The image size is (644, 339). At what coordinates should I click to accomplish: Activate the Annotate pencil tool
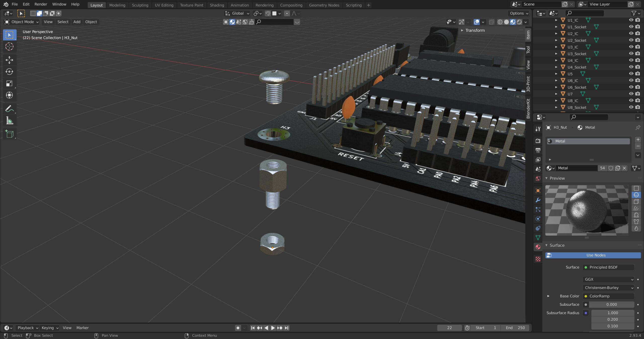[x=9, y=109]
